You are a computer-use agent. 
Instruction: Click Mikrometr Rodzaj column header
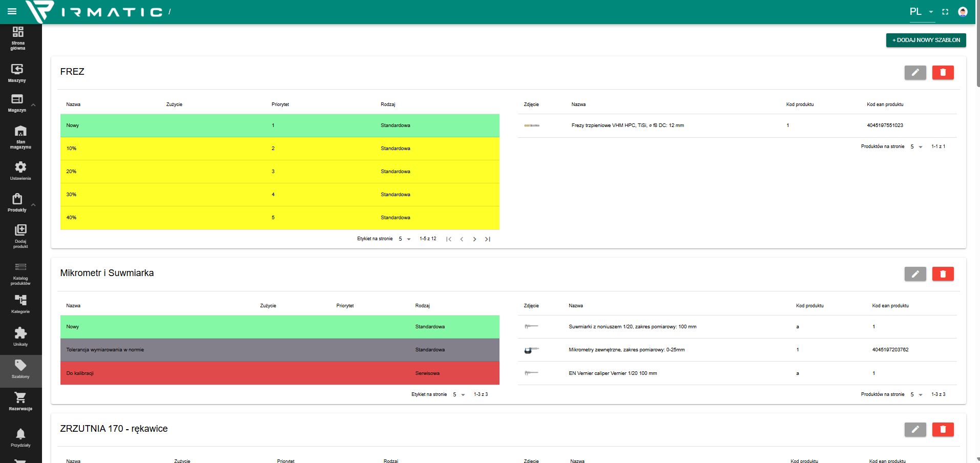tap(422, 306)
